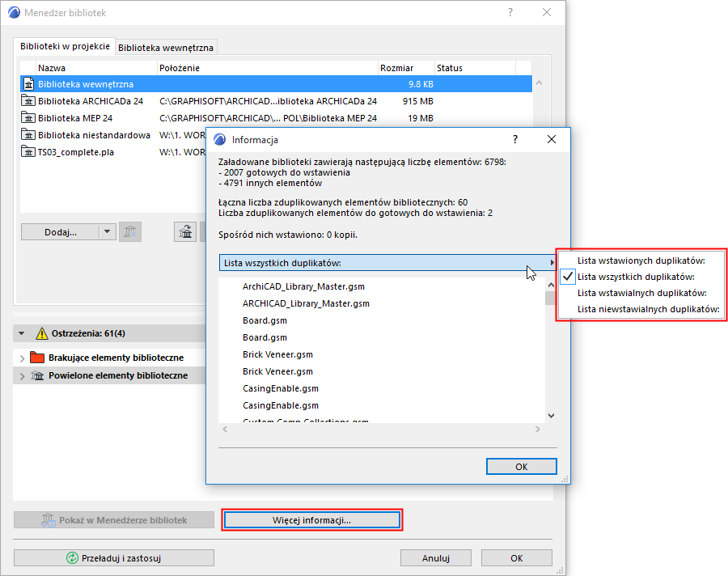
Task: Click the Status column header
Action: click(475, 68)
